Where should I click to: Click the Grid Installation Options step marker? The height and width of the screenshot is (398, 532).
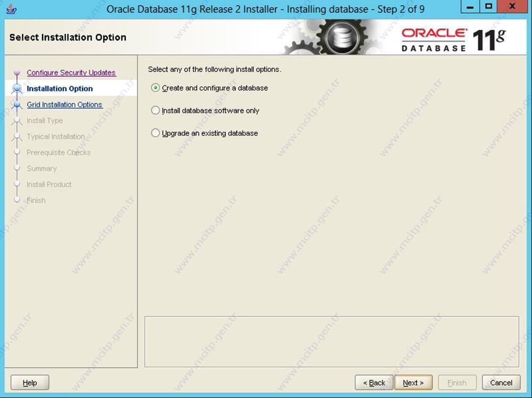17,104
